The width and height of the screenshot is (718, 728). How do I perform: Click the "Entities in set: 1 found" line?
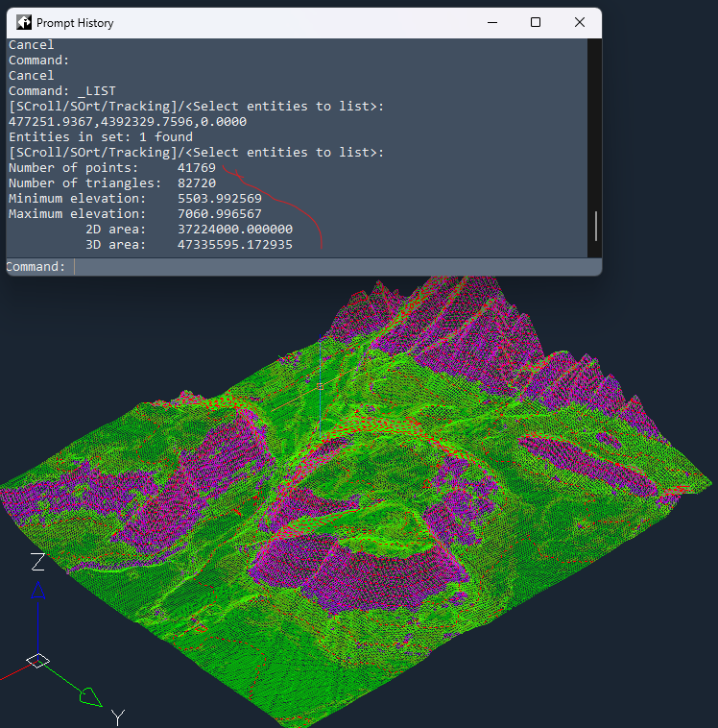100,137
